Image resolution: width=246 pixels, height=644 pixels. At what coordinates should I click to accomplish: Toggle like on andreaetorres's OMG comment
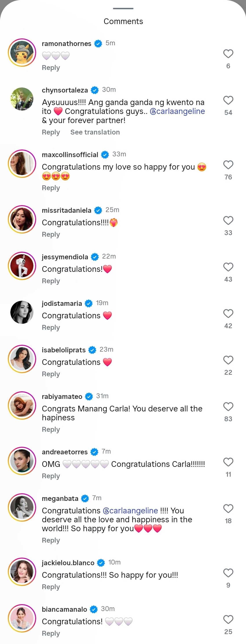[x=228, y=462]
